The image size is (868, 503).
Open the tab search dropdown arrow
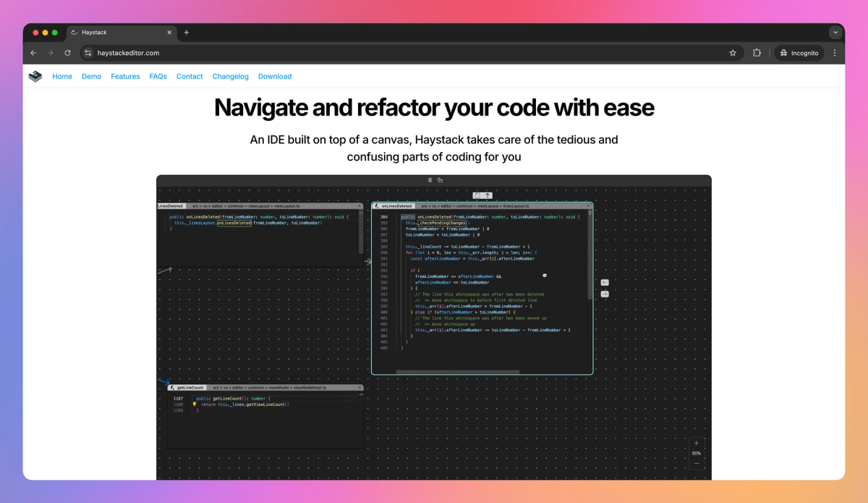click(x=835, y=33)
